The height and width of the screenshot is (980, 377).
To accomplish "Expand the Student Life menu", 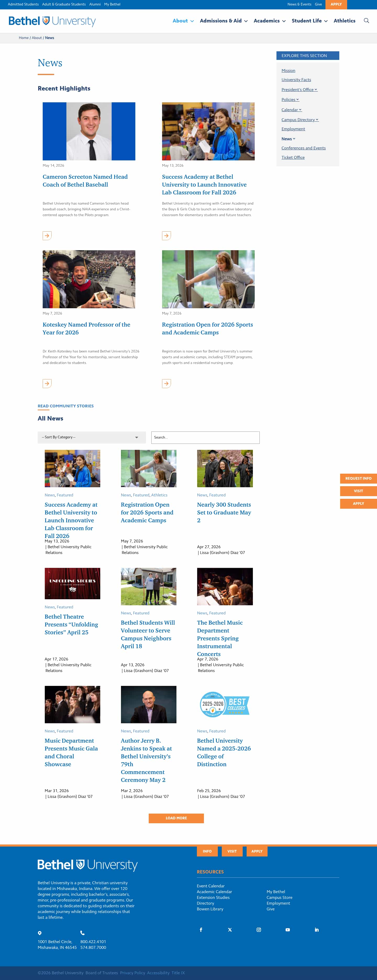I will [309, 21].
